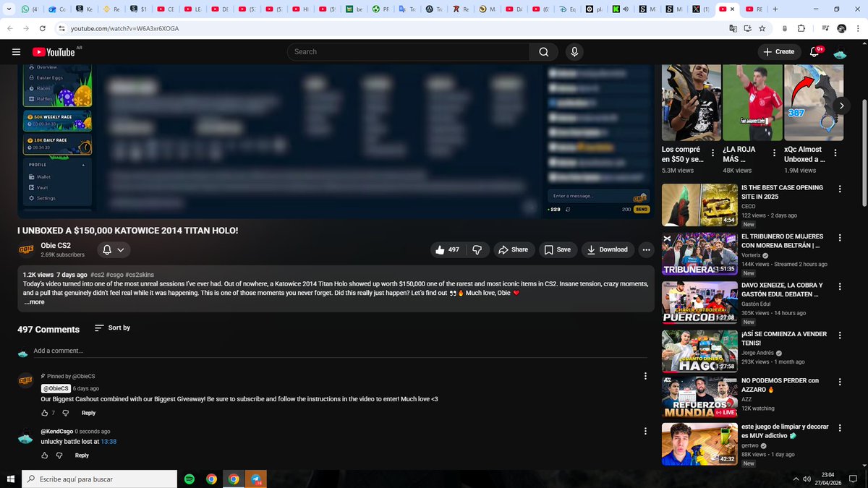Dislike the video
The width and height of the screenshot is (868, 488).
(x=477, y=249)
